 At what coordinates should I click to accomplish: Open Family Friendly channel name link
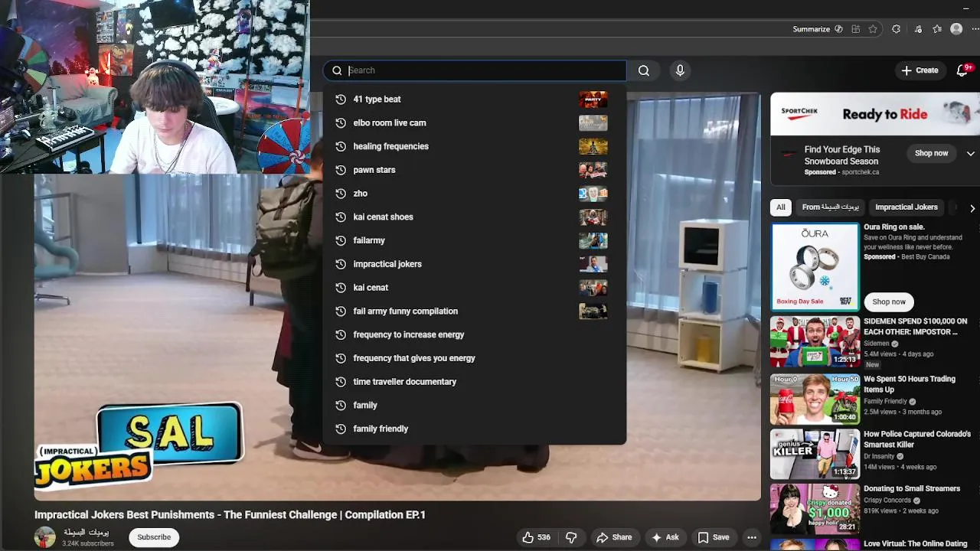[885, 401]
